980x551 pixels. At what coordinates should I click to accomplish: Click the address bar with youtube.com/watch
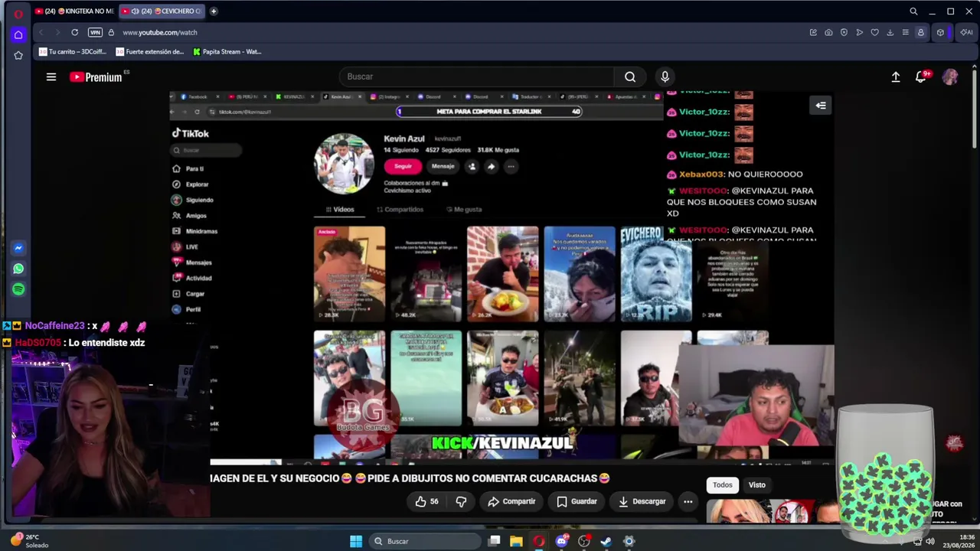click(x=160, y=32)
